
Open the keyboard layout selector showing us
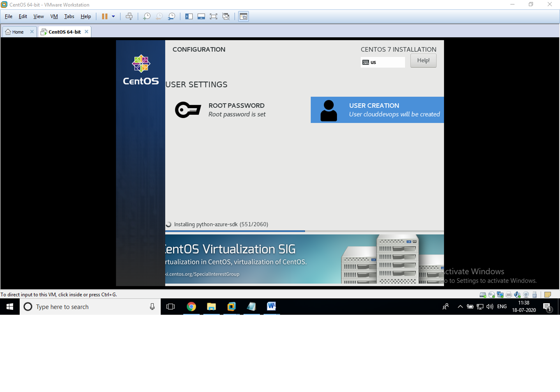pos(382,62)
